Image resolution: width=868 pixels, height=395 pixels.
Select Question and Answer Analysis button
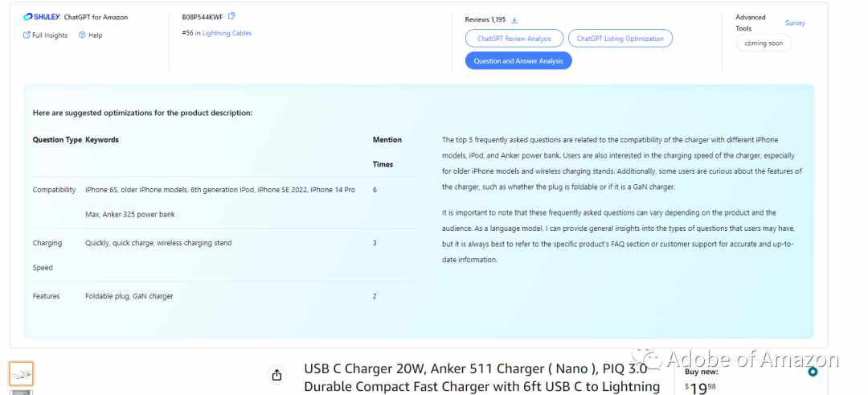518,61
